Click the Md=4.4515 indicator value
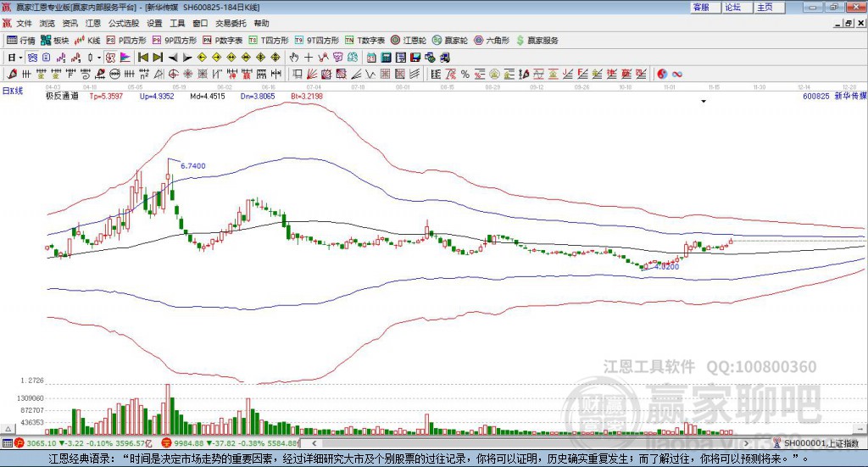This screenshot has width=868, height=467. [x=208, y=97]
